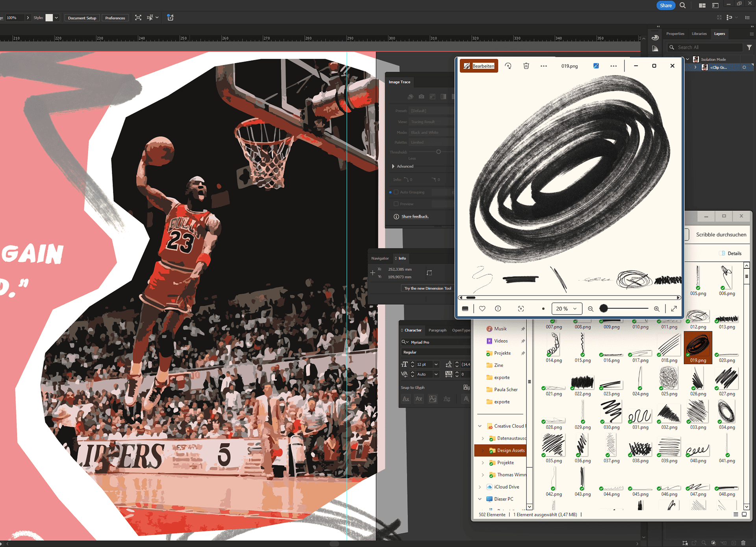Toggle visibility circle of Clip Group layer
Viewport: 756px width, 547px height.
(x=744, y=67)
